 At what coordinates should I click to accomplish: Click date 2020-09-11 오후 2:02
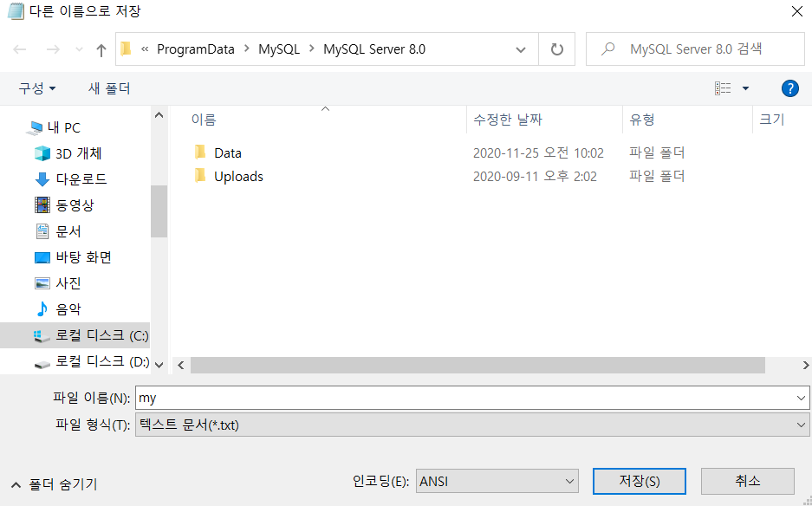(535, 177)
